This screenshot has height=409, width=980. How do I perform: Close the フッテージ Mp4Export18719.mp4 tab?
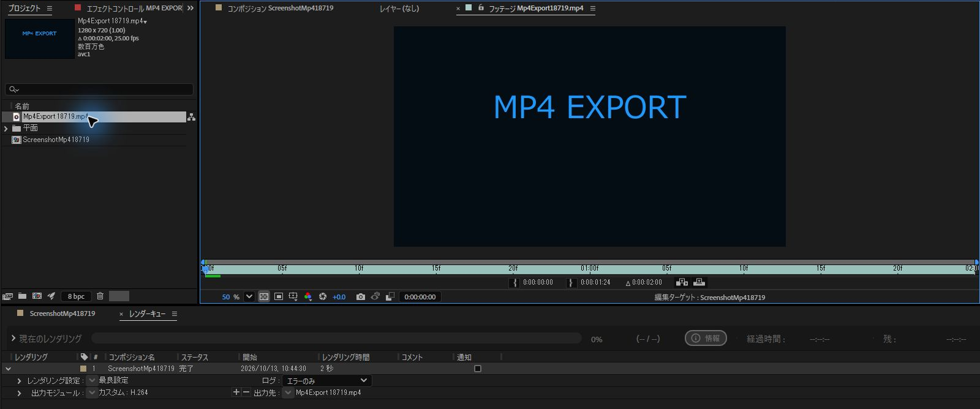(x=458, y=9)
